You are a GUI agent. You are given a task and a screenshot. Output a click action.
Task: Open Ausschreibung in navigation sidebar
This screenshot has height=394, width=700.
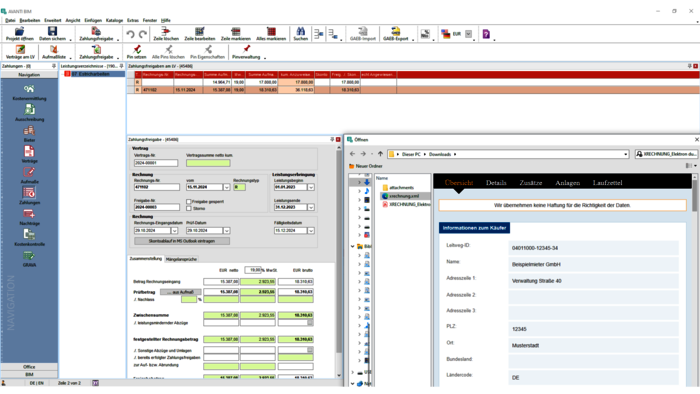click(29, 113)
